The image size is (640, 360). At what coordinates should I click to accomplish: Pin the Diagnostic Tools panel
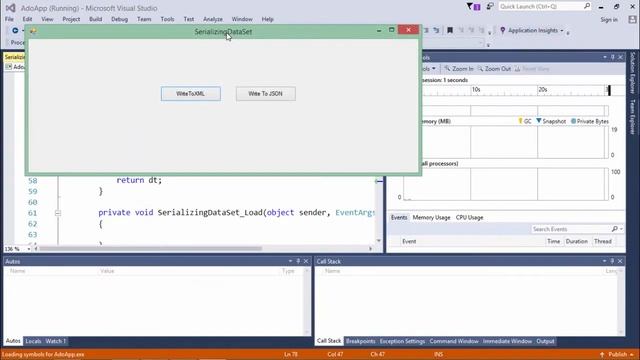(613, 58)
